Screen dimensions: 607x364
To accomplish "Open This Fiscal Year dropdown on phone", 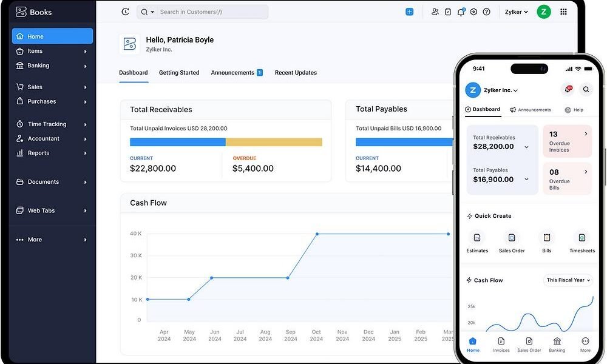I will pos(568,280).
